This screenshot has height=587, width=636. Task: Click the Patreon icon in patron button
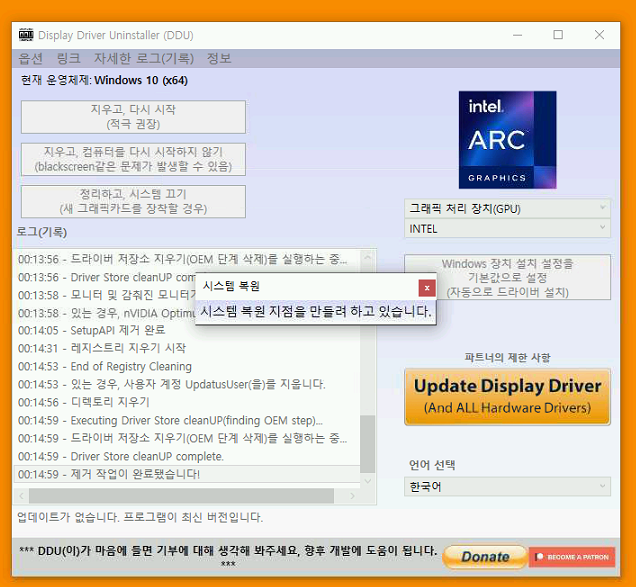click(539, 557)
